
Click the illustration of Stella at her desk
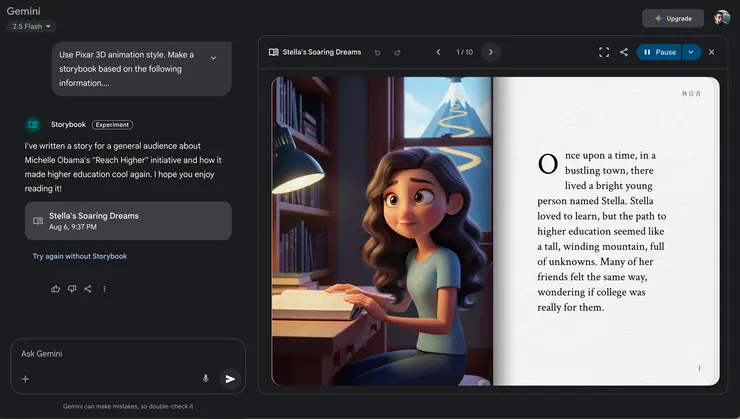coord(382,231)
